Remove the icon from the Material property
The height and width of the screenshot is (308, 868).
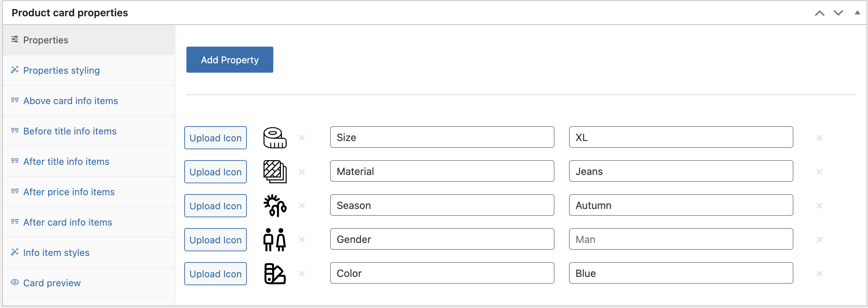pos(302,172)
